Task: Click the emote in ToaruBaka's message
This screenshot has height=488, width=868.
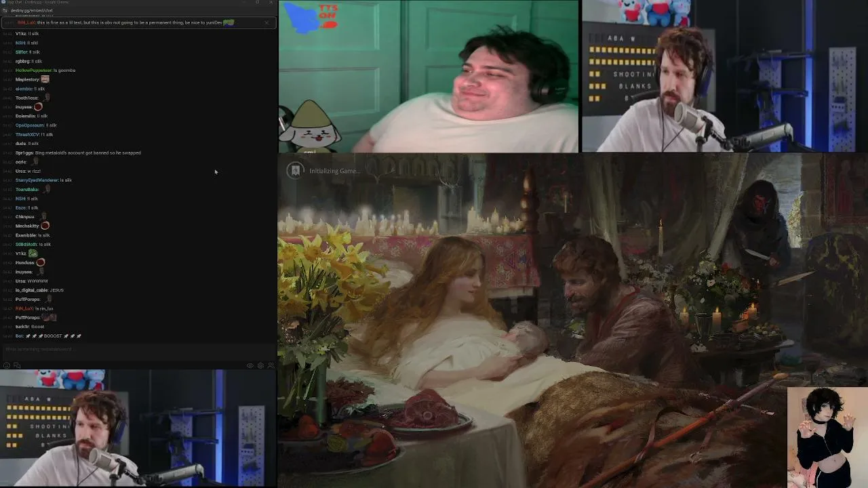Action: tap(46, 188)
